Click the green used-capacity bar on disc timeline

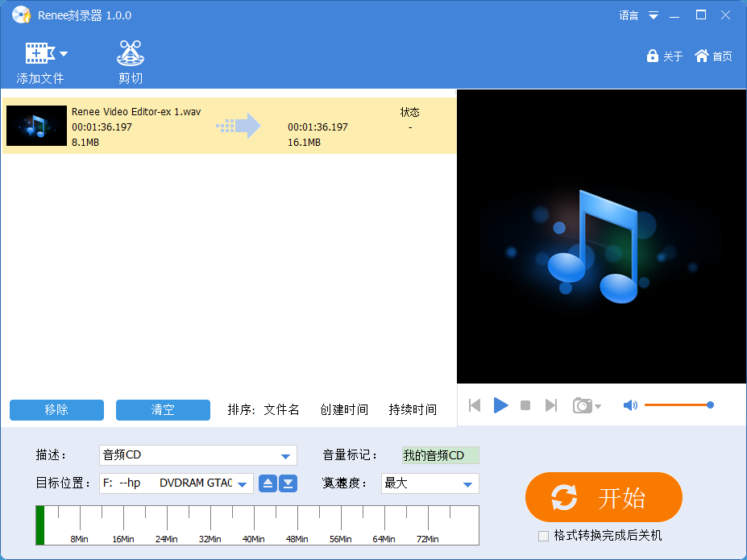tap(40, 525)
